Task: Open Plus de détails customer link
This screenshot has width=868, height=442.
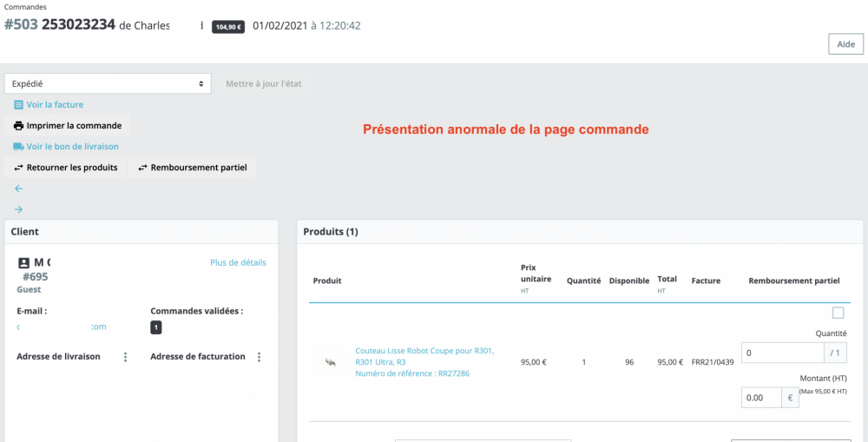Action: 238,262
